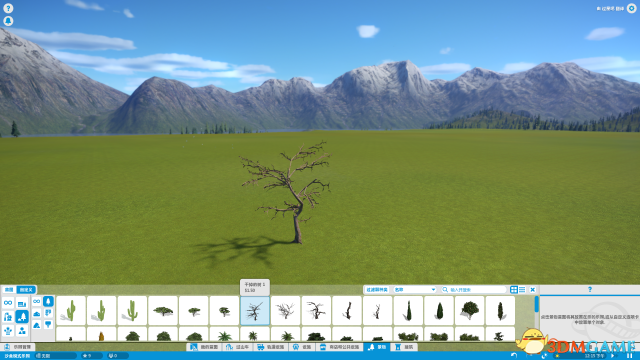Viewport: 640px width, 360px height.
Task: Select the highlighted tree filter icon
Action: coord(48,301)
